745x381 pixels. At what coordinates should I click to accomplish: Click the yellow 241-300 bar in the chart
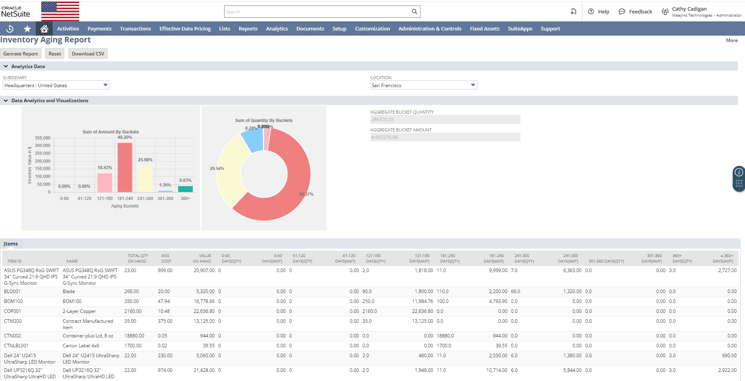145,179
